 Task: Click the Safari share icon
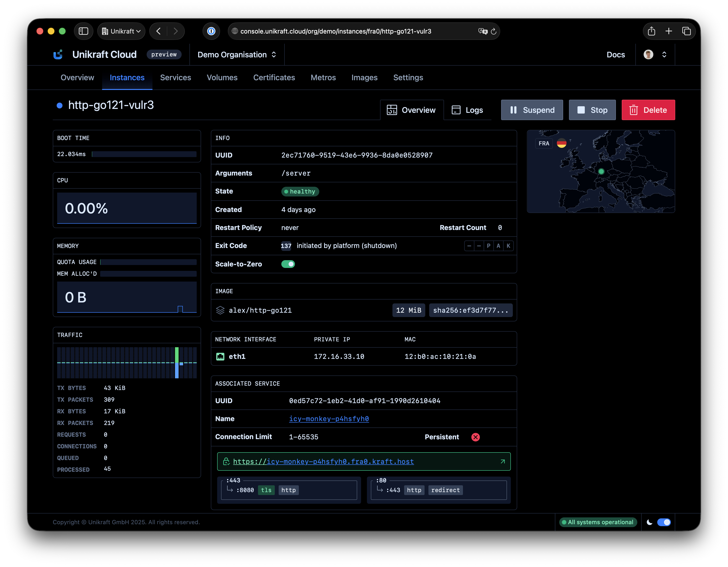coord(651,31)
